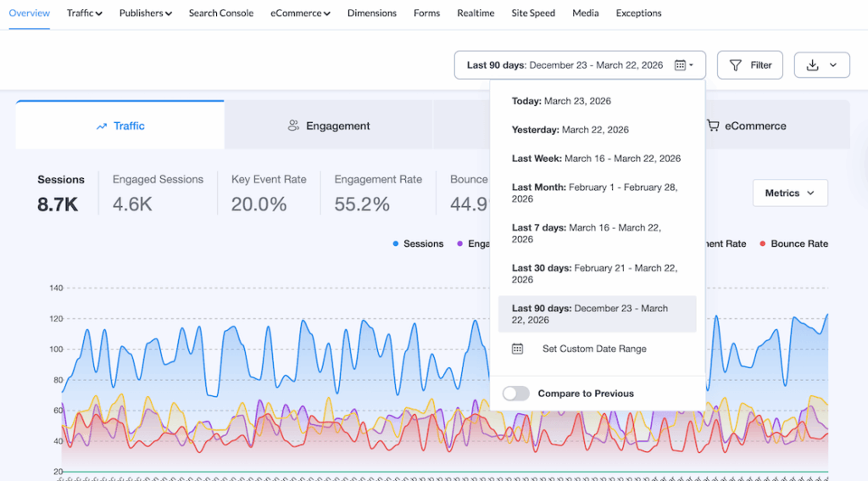The image size is (868, 481).
Task: Toggle Sessions series in chart legend
Action: (x=423, y=243)
